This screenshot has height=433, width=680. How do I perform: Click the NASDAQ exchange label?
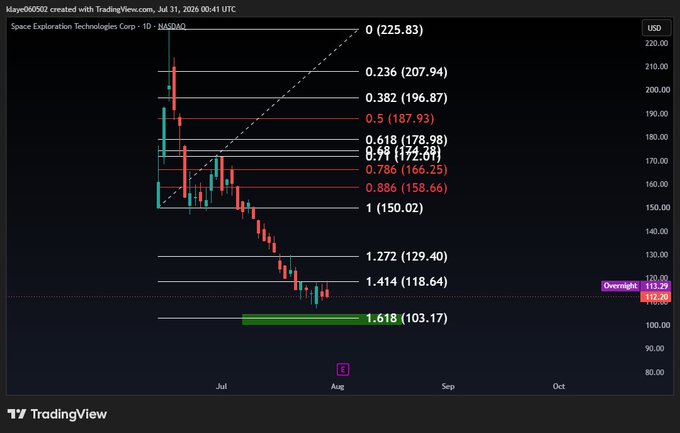click(172, 26)
